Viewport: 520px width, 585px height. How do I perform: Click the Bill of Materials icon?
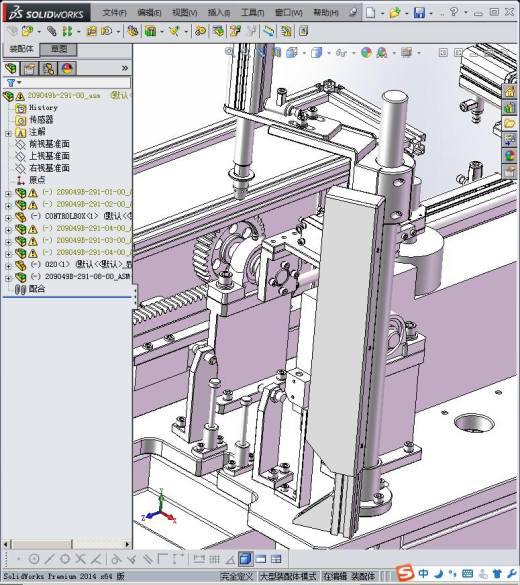[218, 31]
